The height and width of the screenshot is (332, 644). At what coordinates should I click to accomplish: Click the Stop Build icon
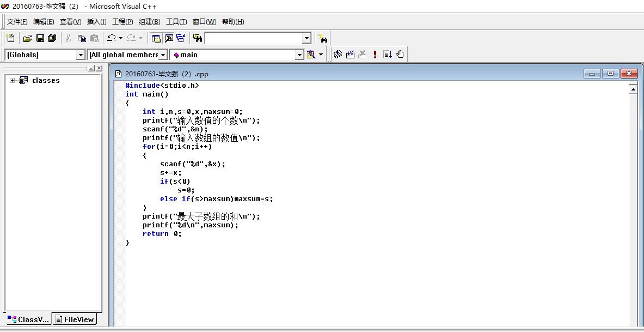pyautogui.click(x=362, y=55)
